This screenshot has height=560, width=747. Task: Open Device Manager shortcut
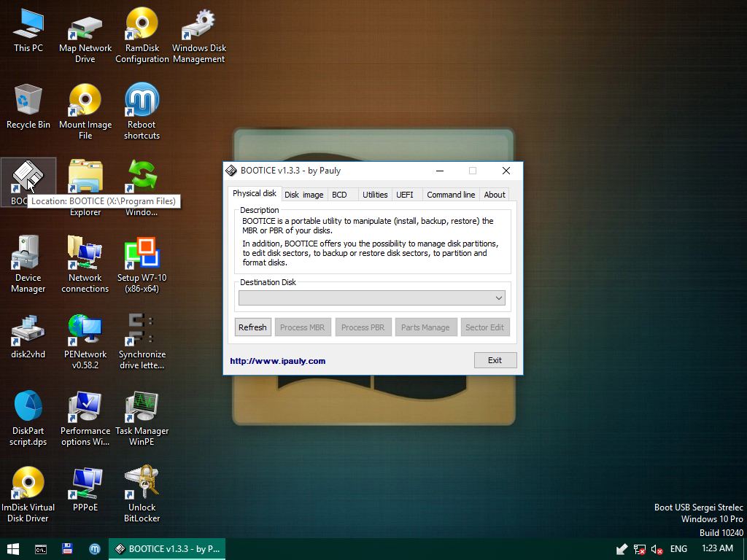(28, 264)
